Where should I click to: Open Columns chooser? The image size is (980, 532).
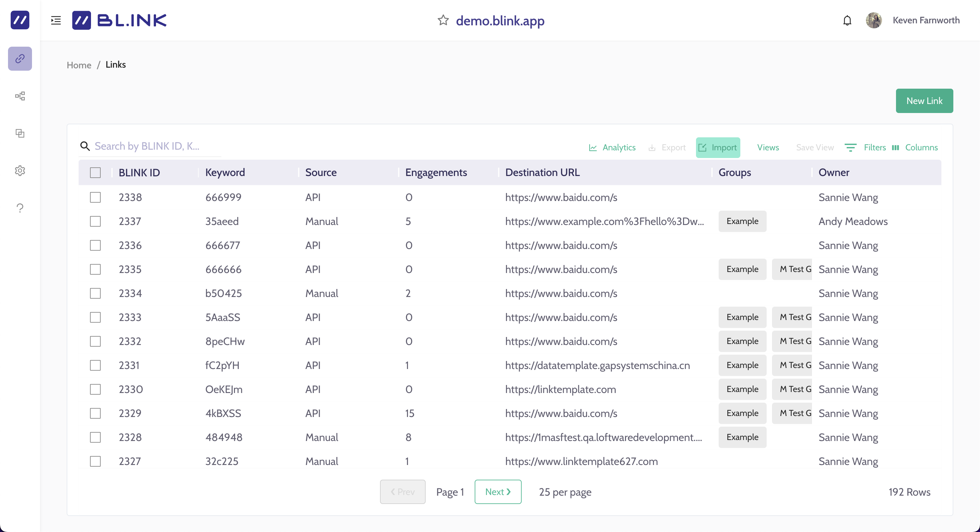(x=915, y=148)
